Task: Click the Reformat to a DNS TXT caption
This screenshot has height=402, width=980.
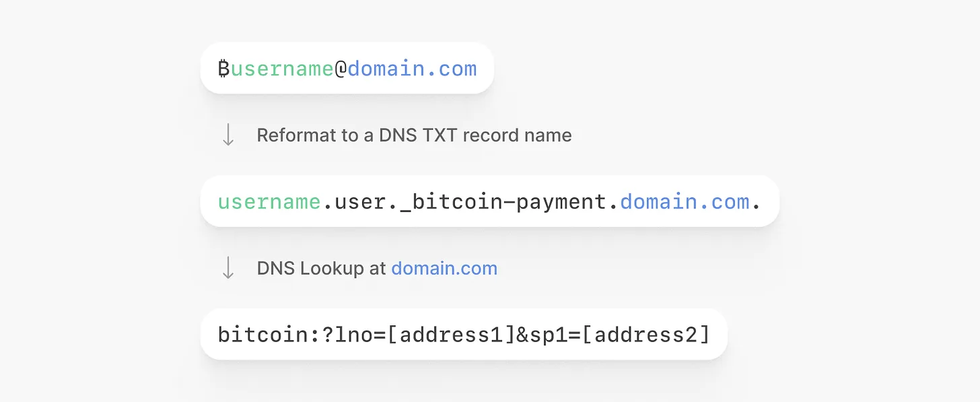Action: (x=414, y=135)
